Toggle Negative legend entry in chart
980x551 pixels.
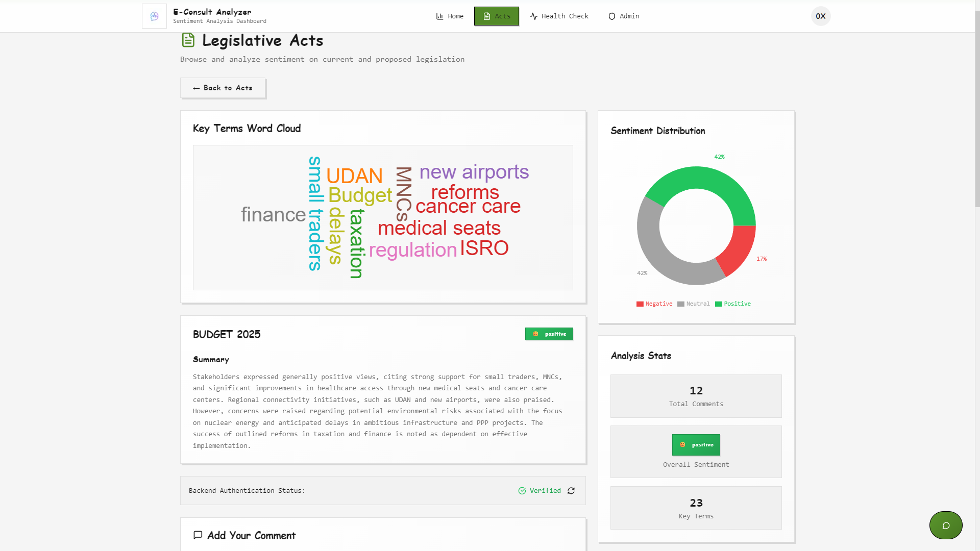click(x=654, y=304)
